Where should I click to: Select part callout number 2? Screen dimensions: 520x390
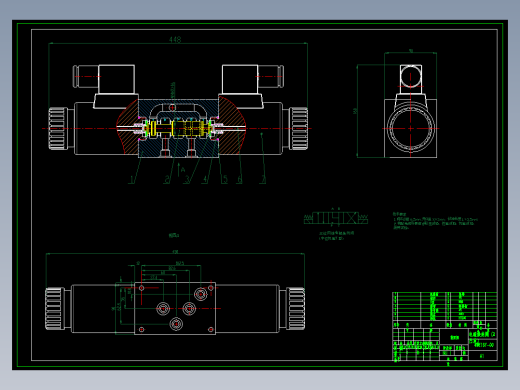[167, 180]
